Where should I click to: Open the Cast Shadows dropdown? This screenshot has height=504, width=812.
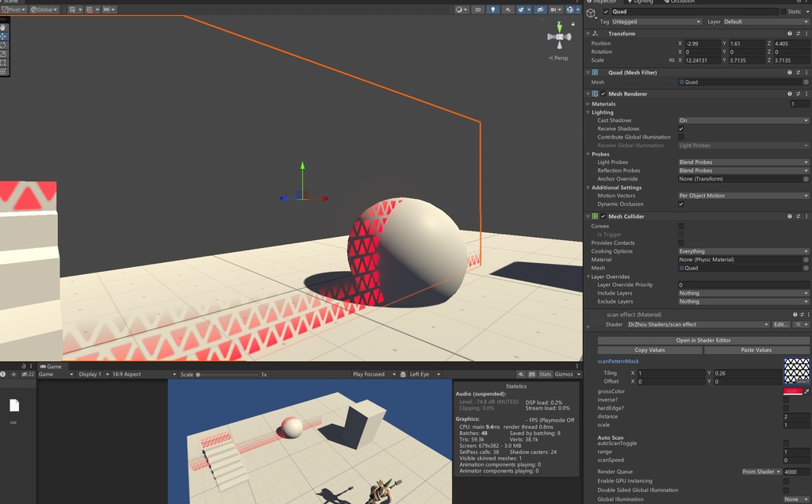coord(744,120)
